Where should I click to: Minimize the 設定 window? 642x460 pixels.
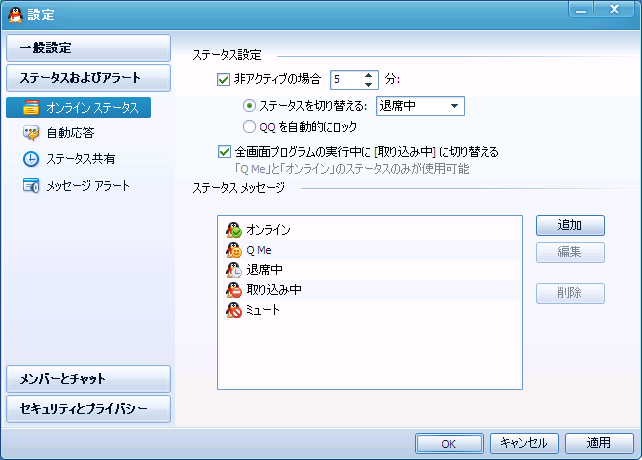click(x=581, y=9)
